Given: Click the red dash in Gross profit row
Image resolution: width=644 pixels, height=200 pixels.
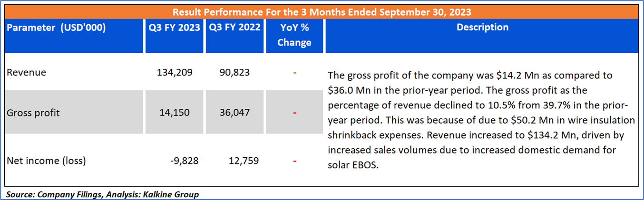Looking at the screenshot, I should [x=295, y=113].
